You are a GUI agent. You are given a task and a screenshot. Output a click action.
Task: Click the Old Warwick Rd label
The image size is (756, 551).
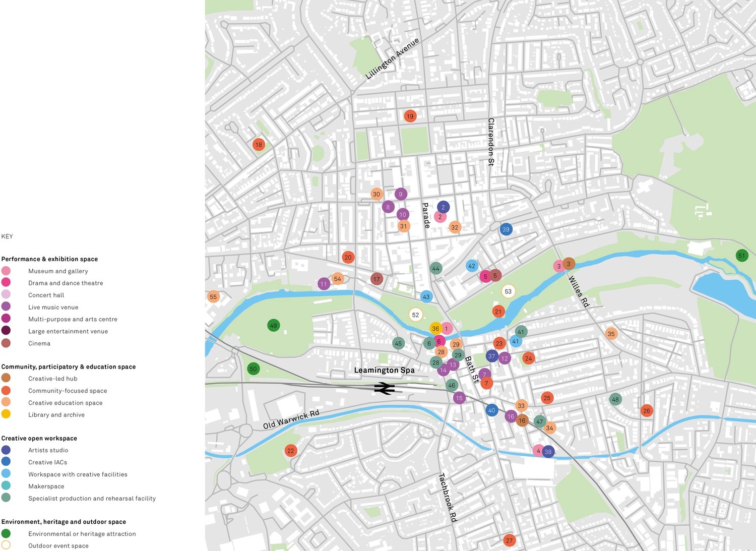291,419
